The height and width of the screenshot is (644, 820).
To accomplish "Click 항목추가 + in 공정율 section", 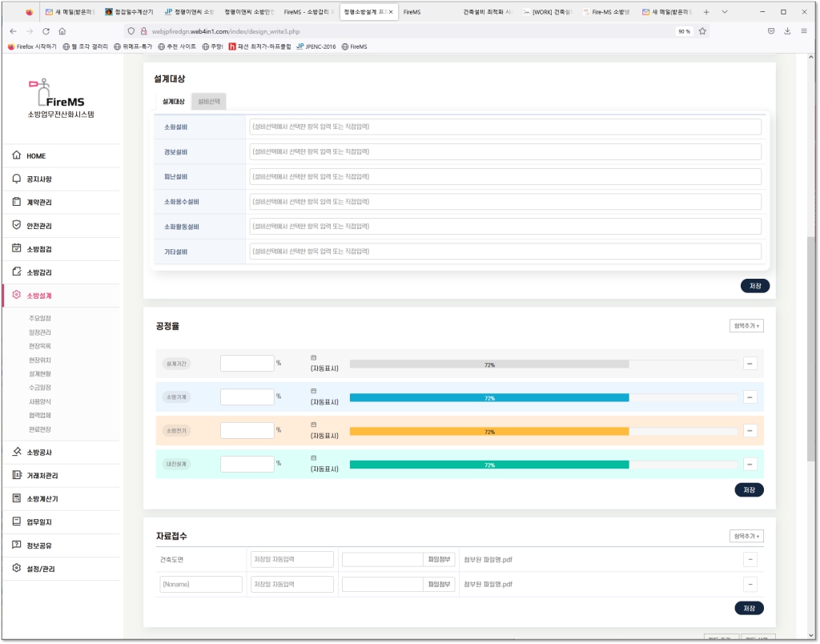I will coord(746,326).
